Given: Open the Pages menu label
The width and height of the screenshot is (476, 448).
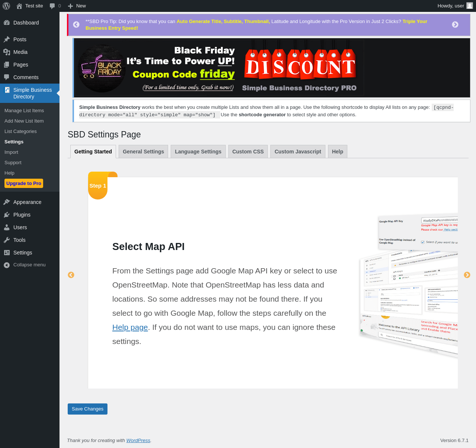Looking at the screenshot, I should coord(21,65).
